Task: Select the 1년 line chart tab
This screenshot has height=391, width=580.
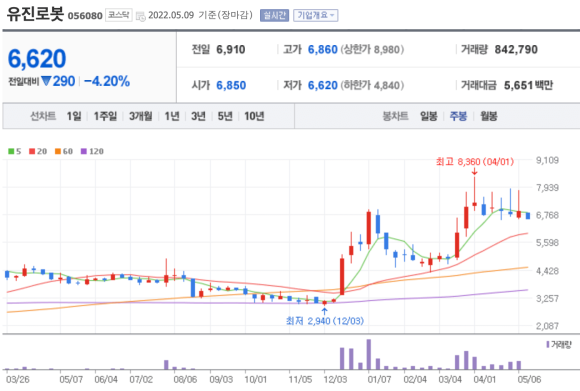Action: point(172,116)
